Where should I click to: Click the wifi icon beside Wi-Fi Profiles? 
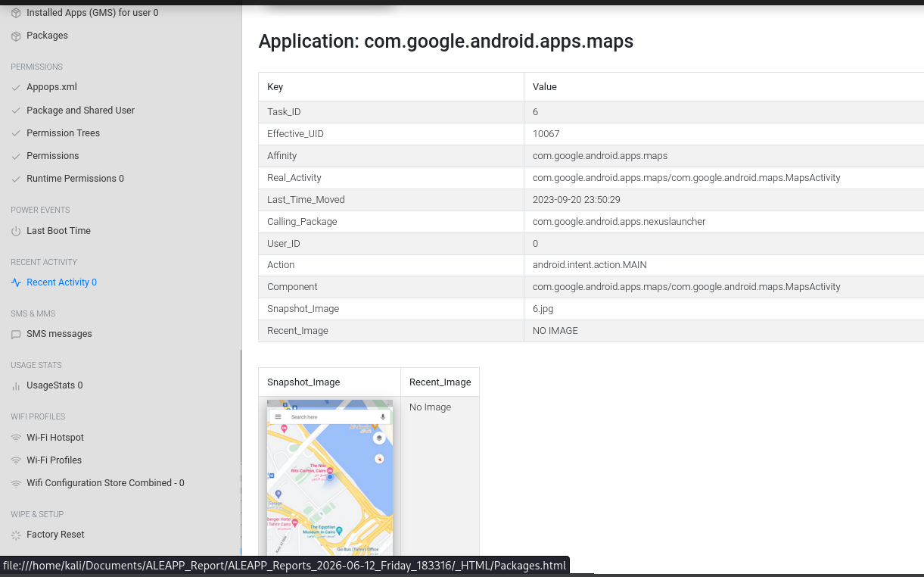tap(16, 460)
